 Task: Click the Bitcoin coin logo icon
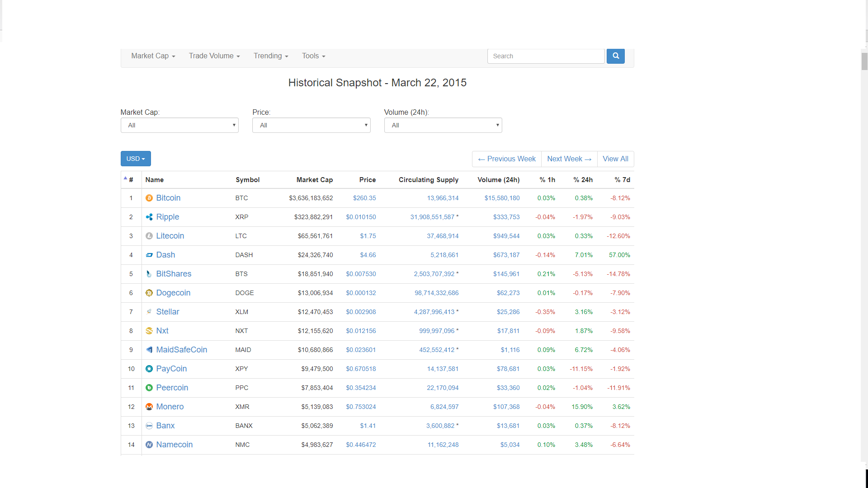coord(149,198)
